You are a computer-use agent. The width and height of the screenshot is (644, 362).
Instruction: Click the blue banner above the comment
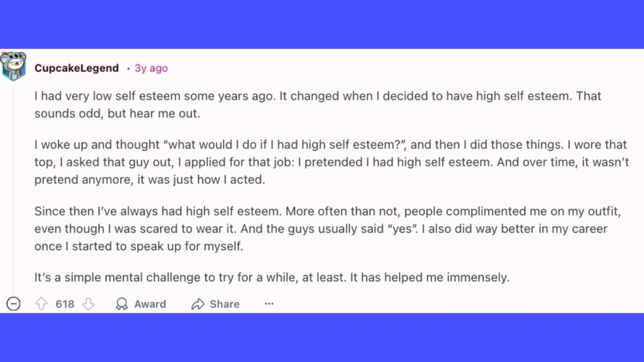322,24
